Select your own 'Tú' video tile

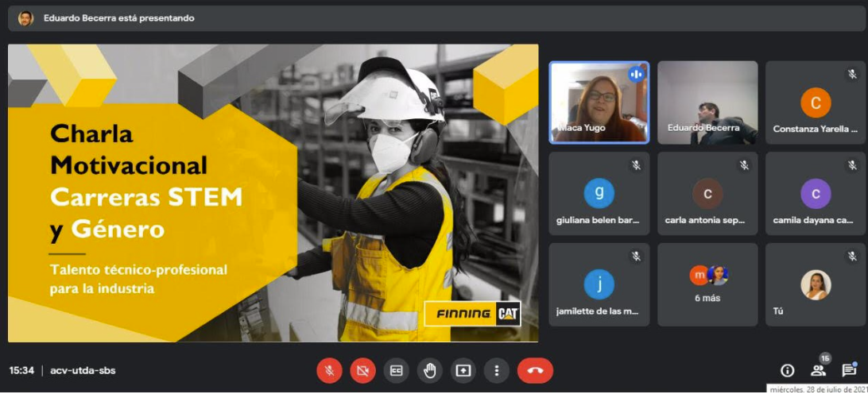816,284
